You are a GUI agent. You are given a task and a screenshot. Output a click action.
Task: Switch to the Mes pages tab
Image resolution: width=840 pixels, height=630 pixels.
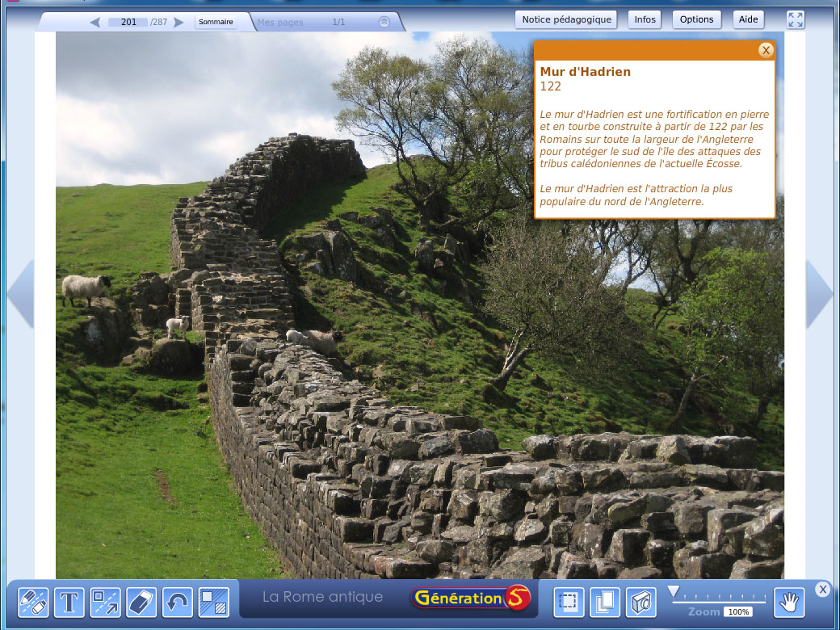[x=280, y=22]
